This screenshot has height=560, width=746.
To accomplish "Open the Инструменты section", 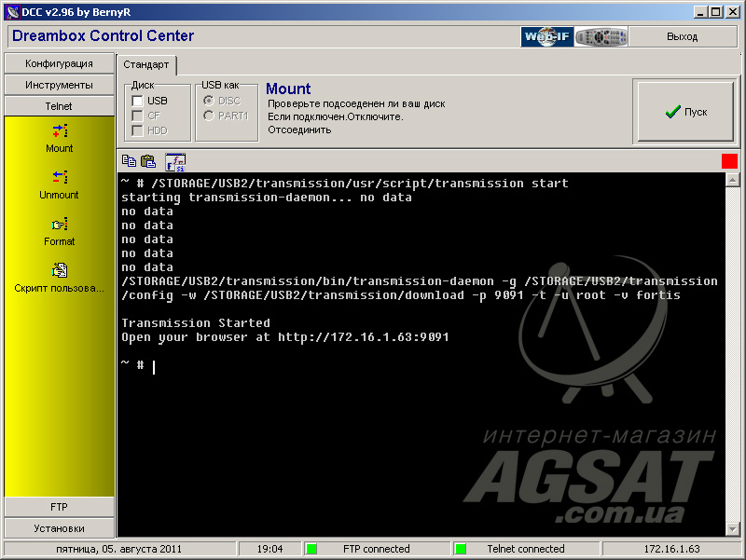I will pos(59,85).
